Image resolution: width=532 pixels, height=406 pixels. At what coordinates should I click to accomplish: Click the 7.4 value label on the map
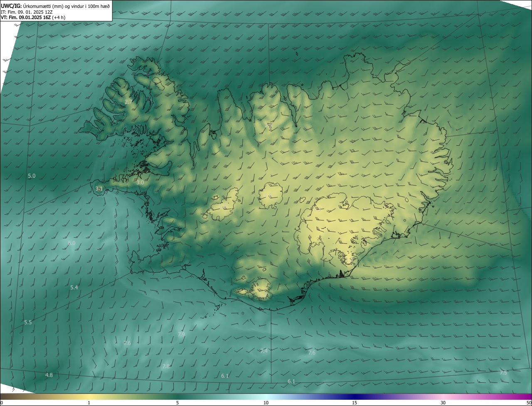[264, 351]
